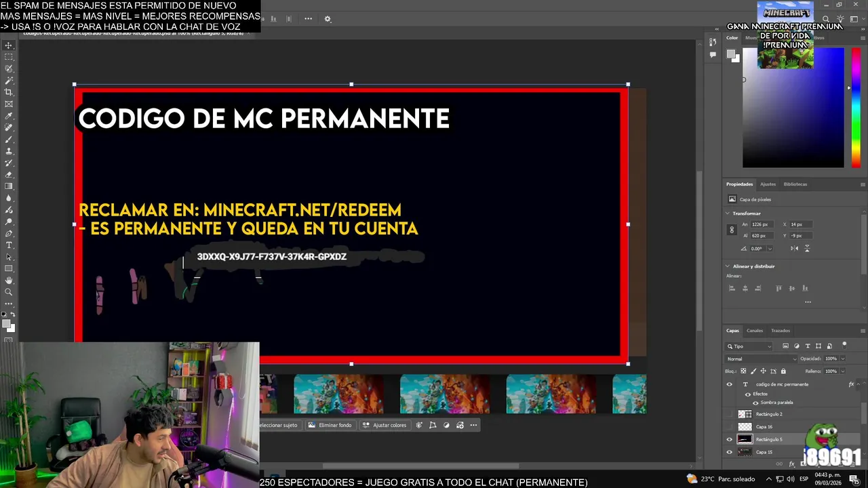This screenshot has width=868, height=488.
Task: Click the lock all padlock icon
Action: [783, 371]
